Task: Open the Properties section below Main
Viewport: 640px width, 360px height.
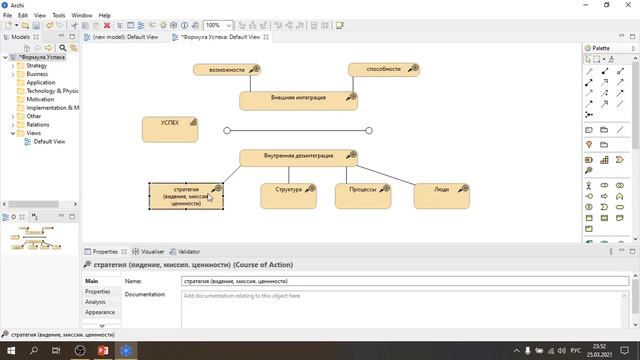Action: pos(98,291)
